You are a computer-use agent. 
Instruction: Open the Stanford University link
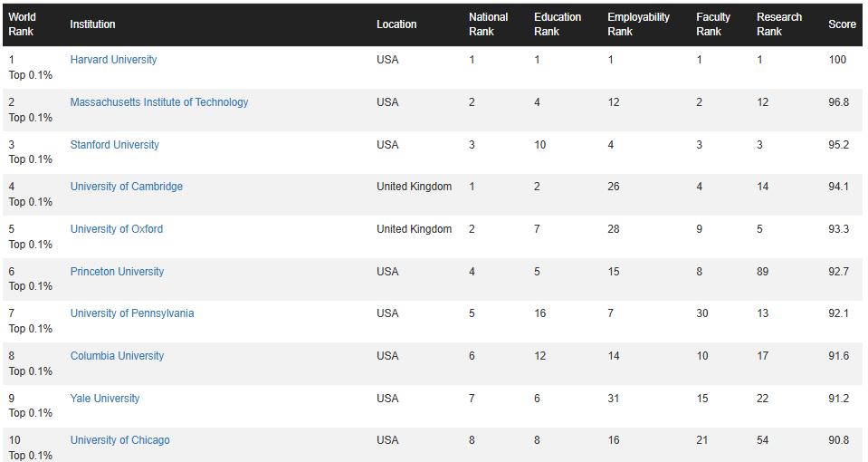pos(115,145)
